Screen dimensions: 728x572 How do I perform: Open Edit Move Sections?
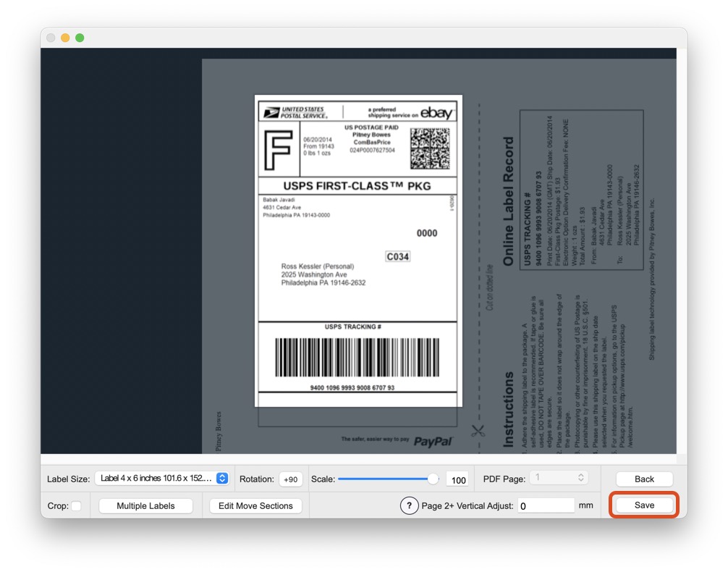(255, 506)
